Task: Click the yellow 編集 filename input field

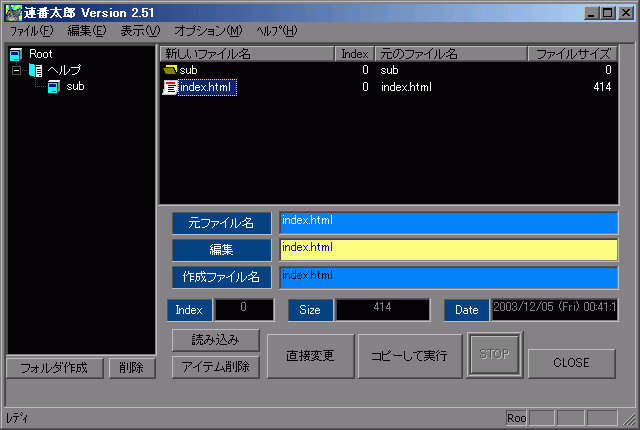Action: pos(448,249)
